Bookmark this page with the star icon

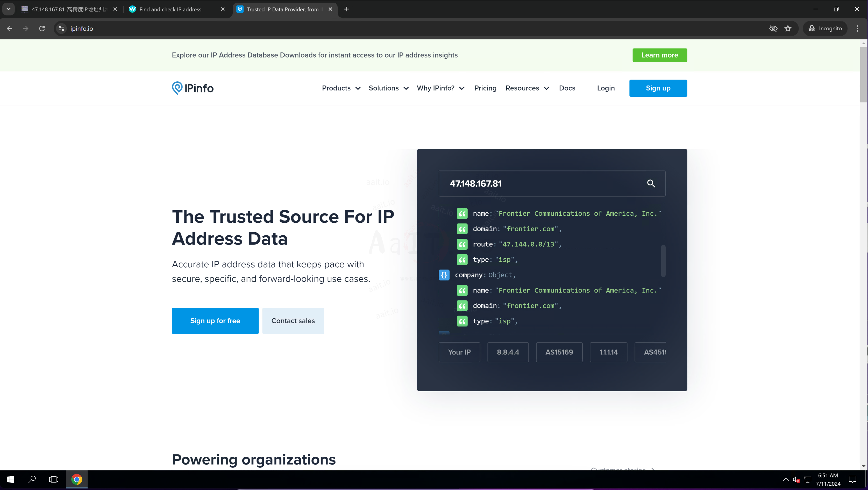pos(788,28)
